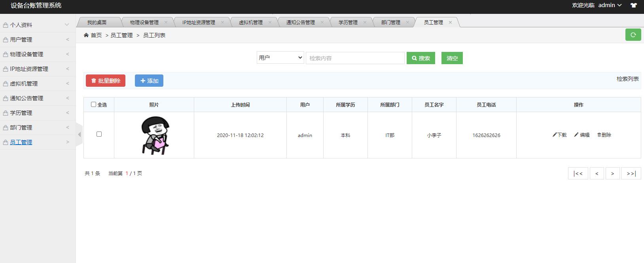The width and height of the screenshot is (644, 263).
Task: Expand 虚拟机管理 sidebar menu
Action: pyautogui.click(x=67, y=83)
